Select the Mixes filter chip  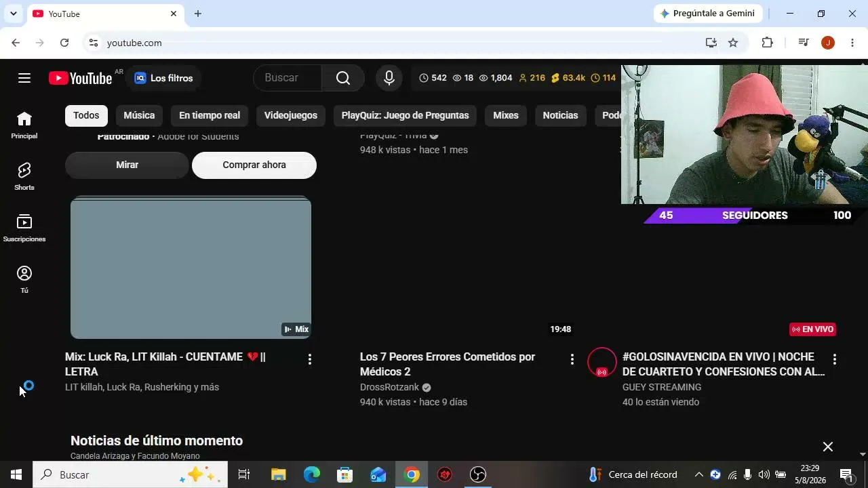pos(506,115)
